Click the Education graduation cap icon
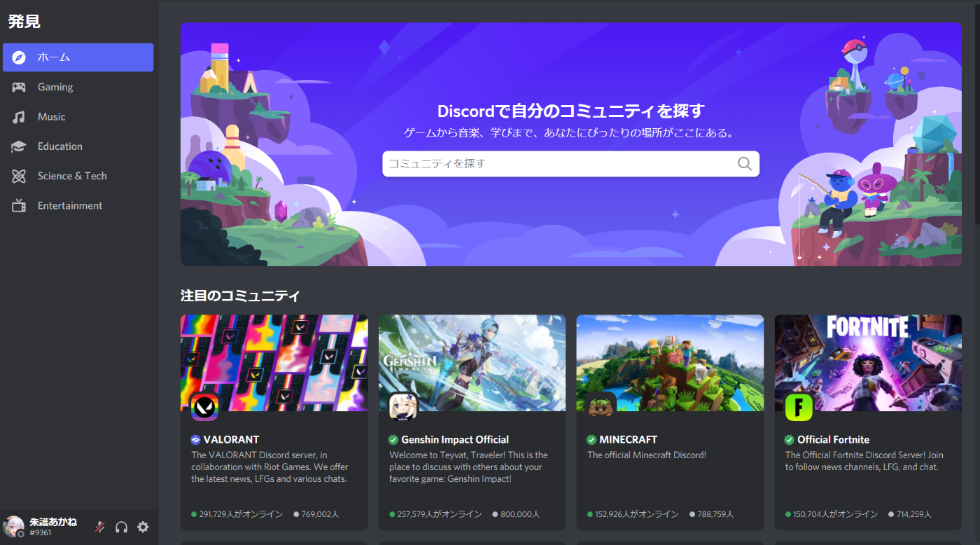 [19, 146]
